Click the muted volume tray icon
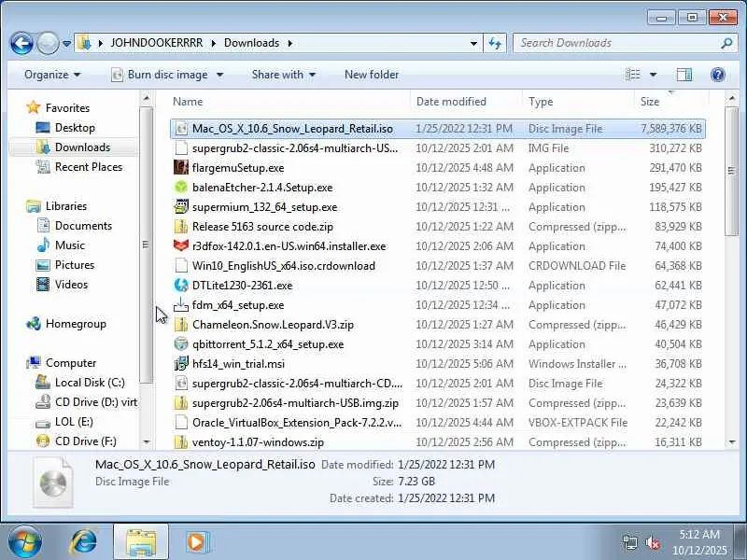 point(652,542)
